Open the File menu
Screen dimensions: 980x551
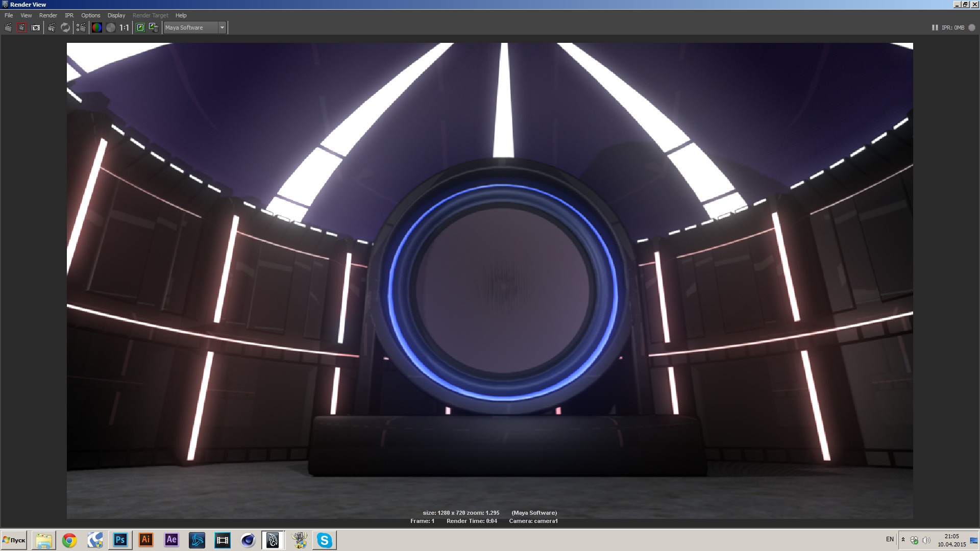tap(9, 15)
